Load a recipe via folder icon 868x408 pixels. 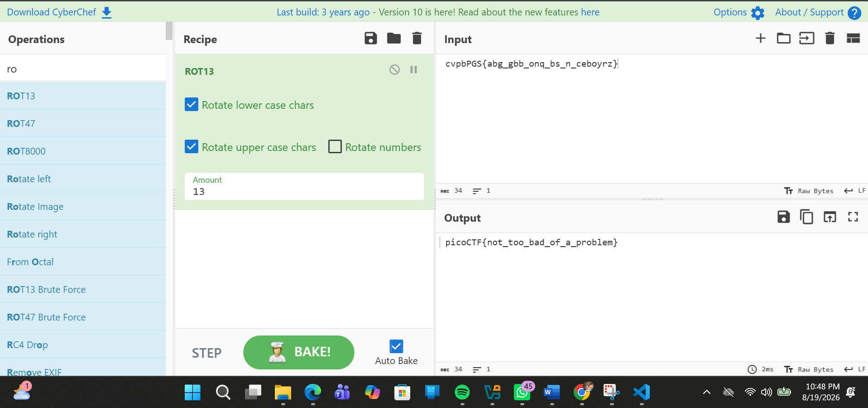(393, 39)
